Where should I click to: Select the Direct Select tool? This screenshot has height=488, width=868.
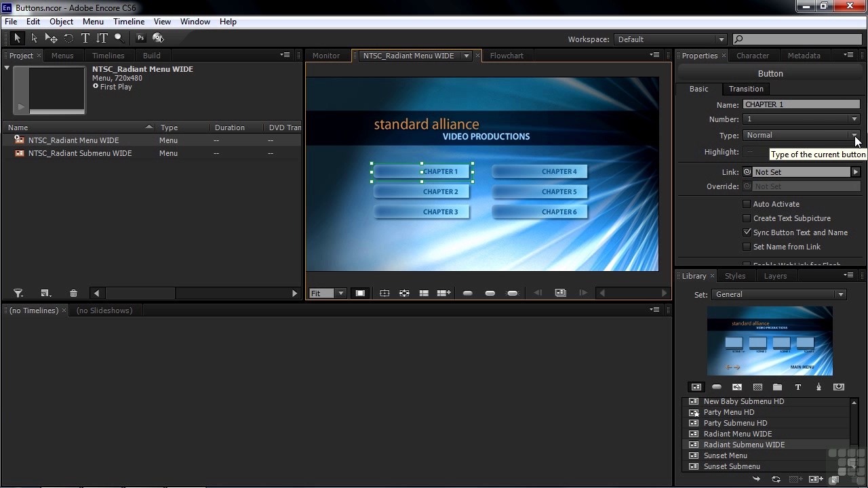click(x=34, y=39)
